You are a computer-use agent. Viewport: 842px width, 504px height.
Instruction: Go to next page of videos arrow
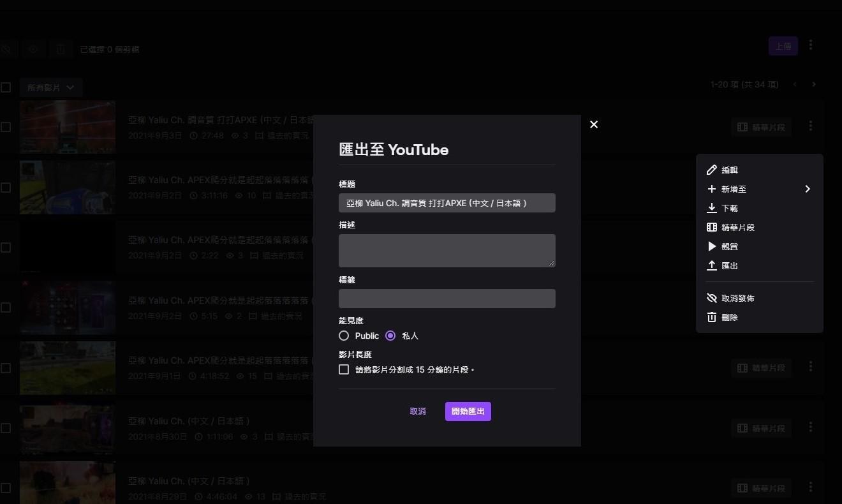click(814, 84)
